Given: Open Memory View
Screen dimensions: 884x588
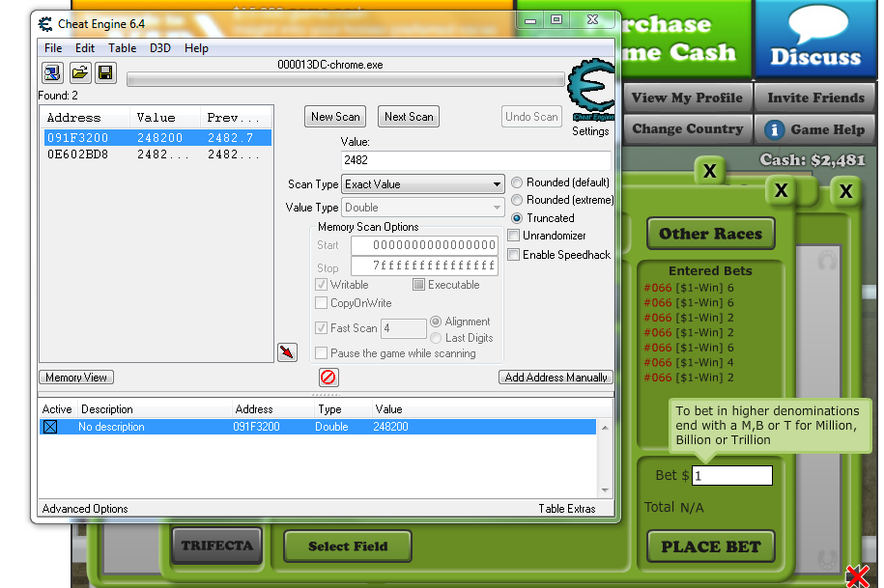Looking at the screenshot, I should click(x=76, y=378).
